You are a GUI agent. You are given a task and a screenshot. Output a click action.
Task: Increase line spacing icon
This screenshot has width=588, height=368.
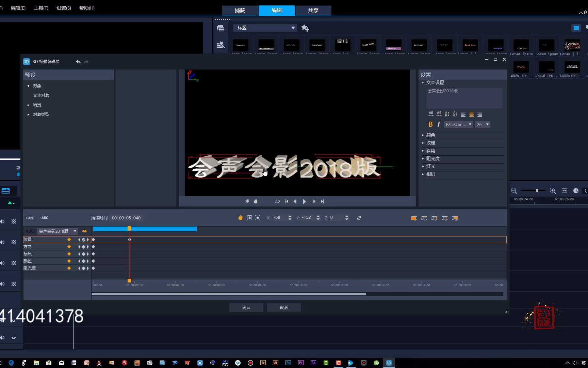pos(447,114)
